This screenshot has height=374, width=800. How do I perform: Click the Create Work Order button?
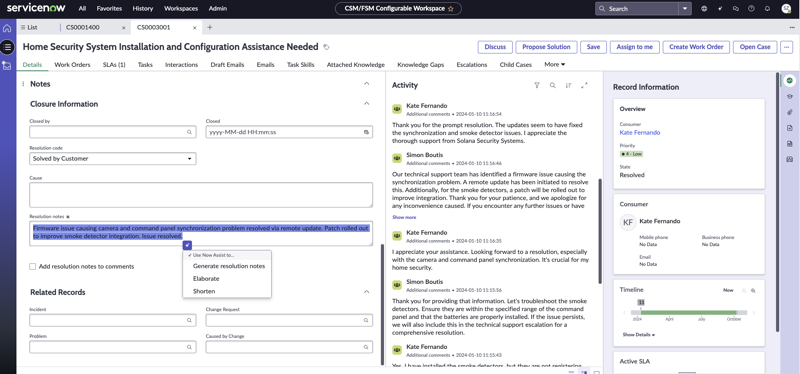tap(696, 47)
